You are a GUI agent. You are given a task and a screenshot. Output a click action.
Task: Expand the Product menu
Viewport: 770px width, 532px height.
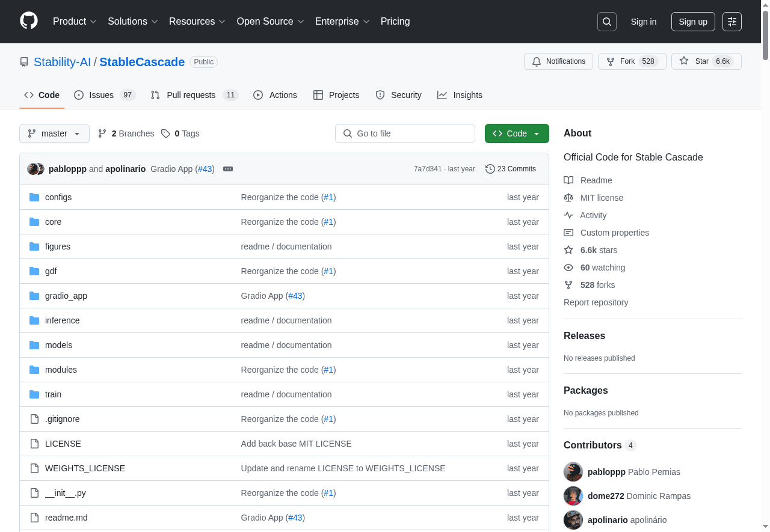pyautogui.click(x=75, y=22)
